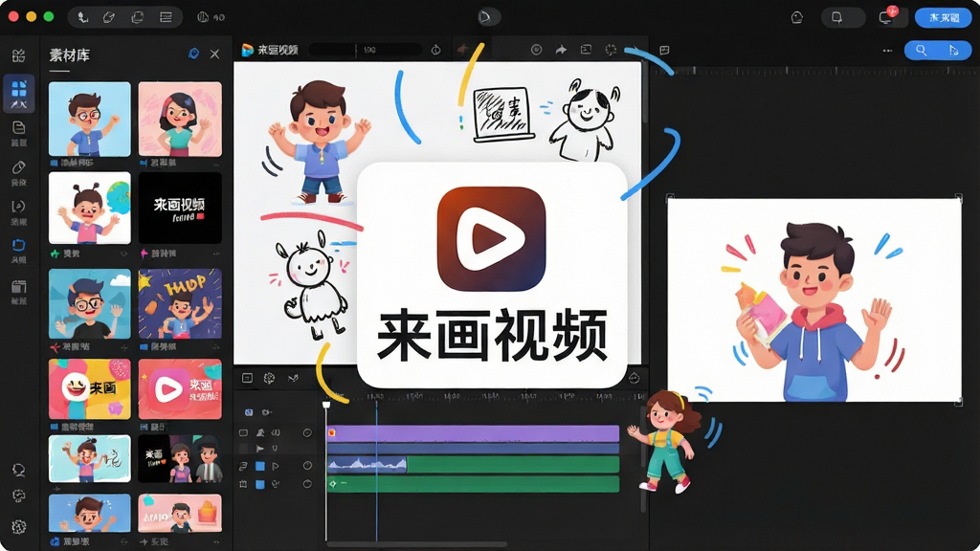Click the timeline horizontal scrollbar
The image size is (980, 551).
coord(417,544)
